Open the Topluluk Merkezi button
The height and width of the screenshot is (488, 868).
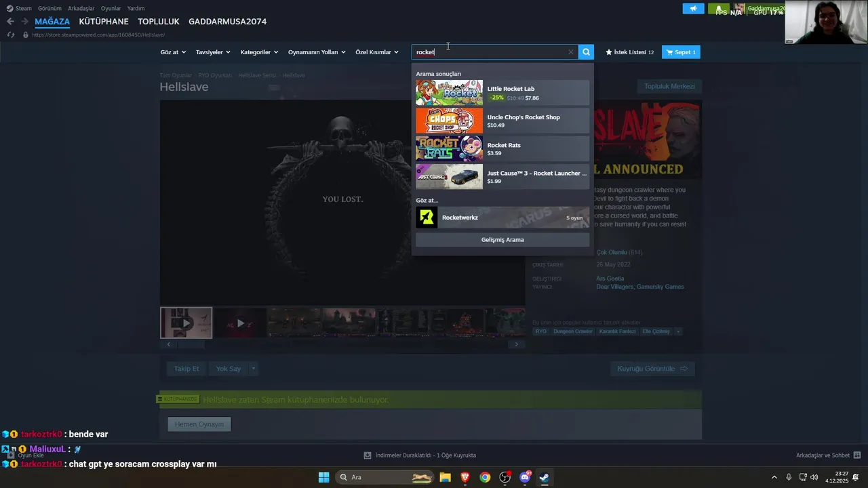coord(669,86)
